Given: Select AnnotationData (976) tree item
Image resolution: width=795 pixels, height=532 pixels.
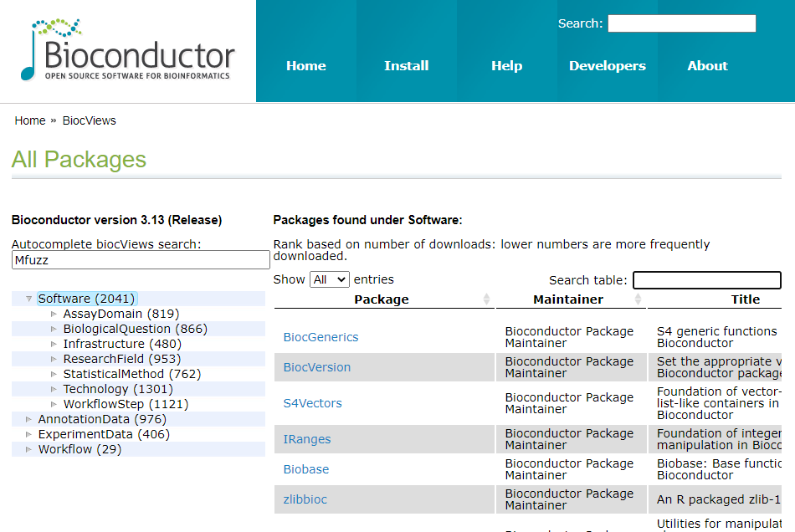Looking at the screenshot, I should [102, 419].
